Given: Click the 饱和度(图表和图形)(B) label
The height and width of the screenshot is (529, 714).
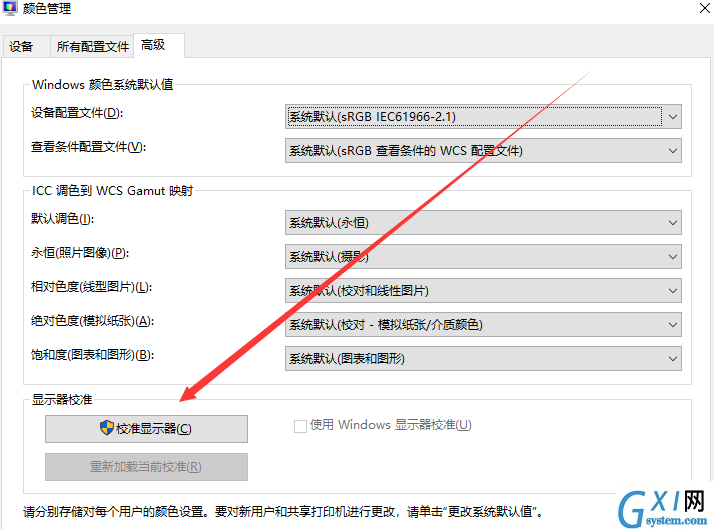Looking at the screenshot, I should tap(92, 355).
